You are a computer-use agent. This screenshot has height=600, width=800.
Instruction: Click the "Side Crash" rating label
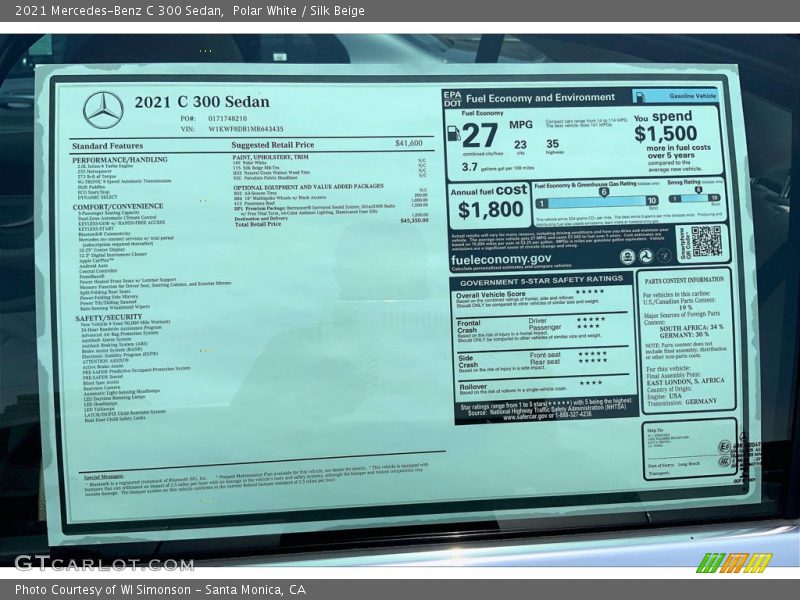pos(468,361)
